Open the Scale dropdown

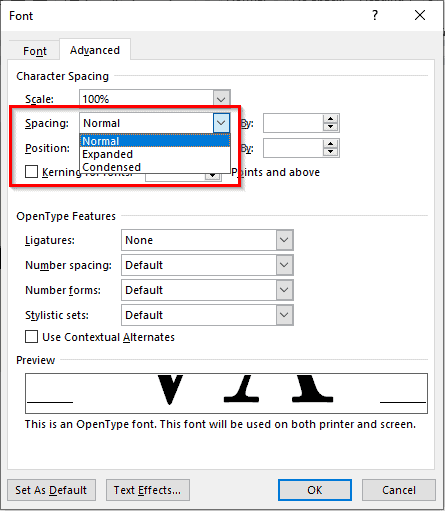tap(221, 99)
